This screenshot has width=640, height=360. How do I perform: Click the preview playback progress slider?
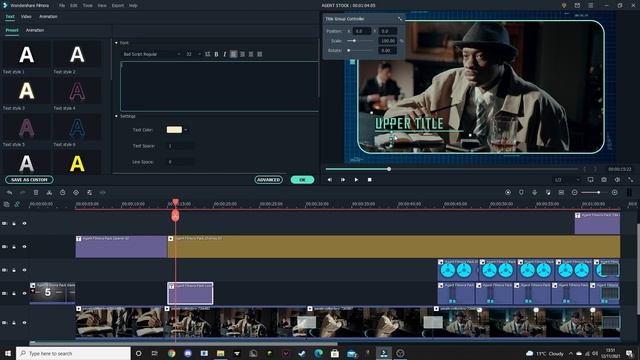[x=451, y=169]
